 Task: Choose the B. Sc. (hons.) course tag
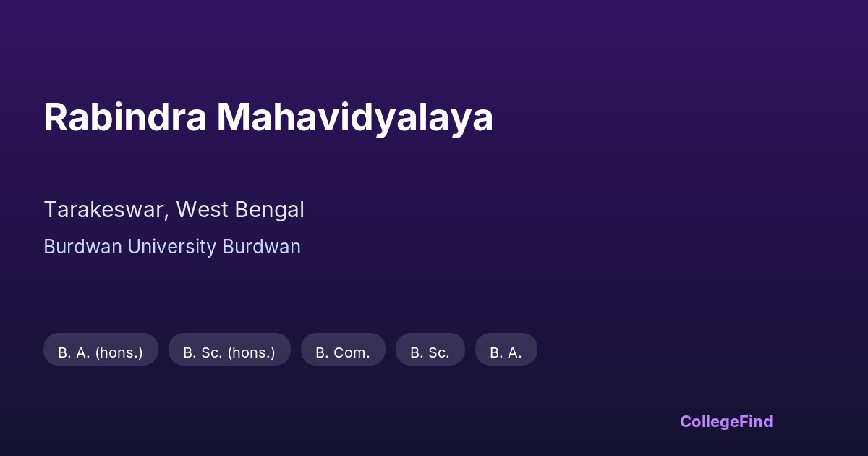pos(229,352)
